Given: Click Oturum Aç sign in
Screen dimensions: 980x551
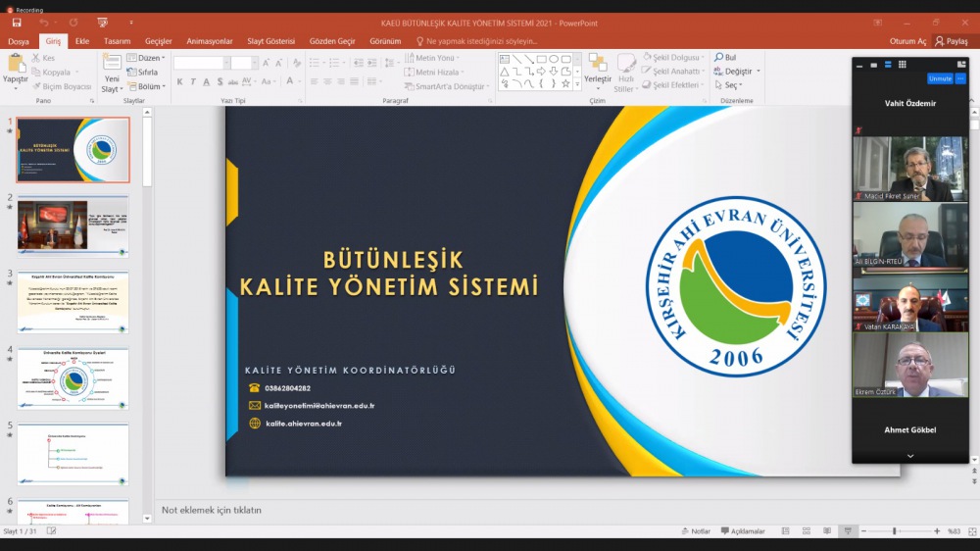Looking at the screenshot, I should point(907,41).
